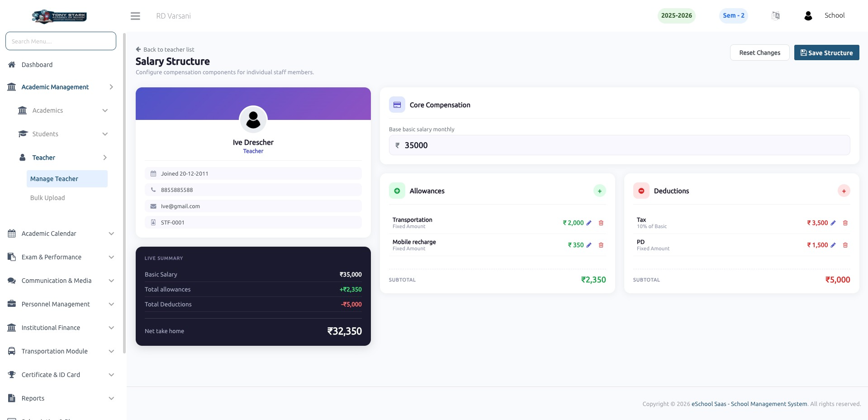
Task: Click the green Allowances header icon
Action: [x=397, y=191]
